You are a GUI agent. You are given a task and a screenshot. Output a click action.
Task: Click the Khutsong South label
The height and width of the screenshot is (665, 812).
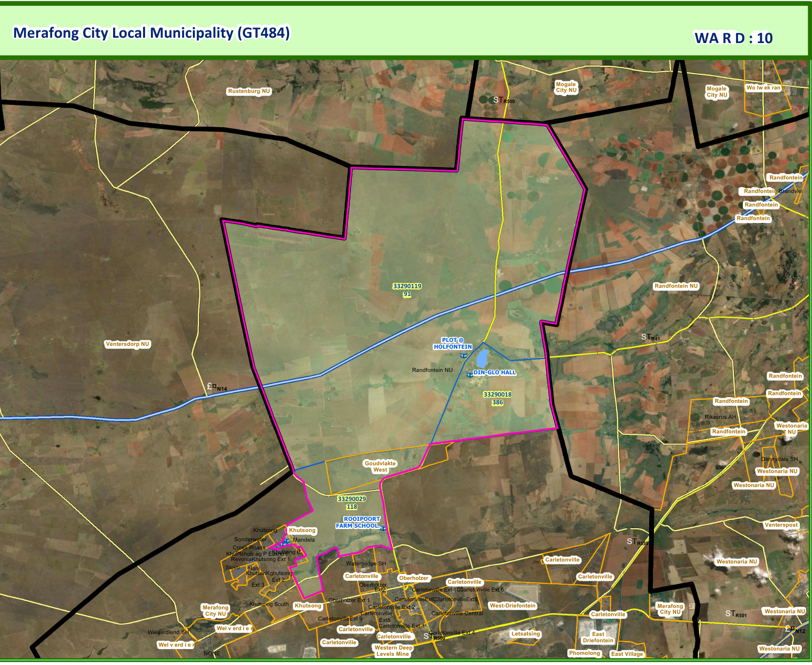coord(269,604)
